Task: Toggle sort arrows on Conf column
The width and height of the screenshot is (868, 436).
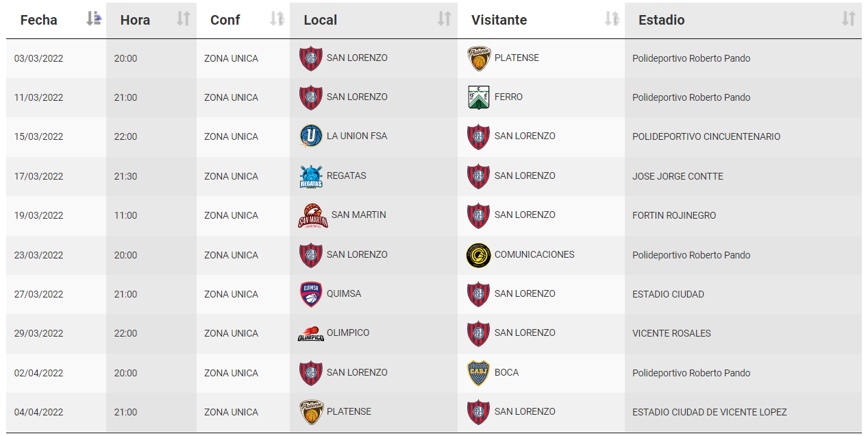Action: [x=277, y=19]
